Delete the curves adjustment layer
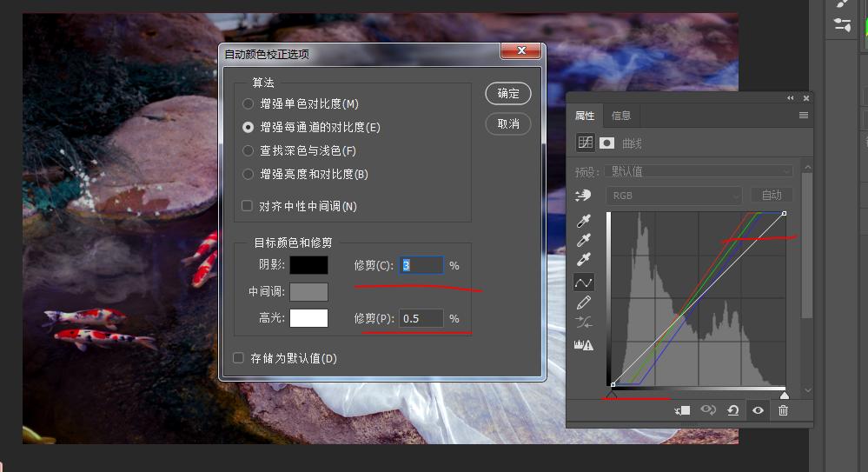 [x=783, y=410]
